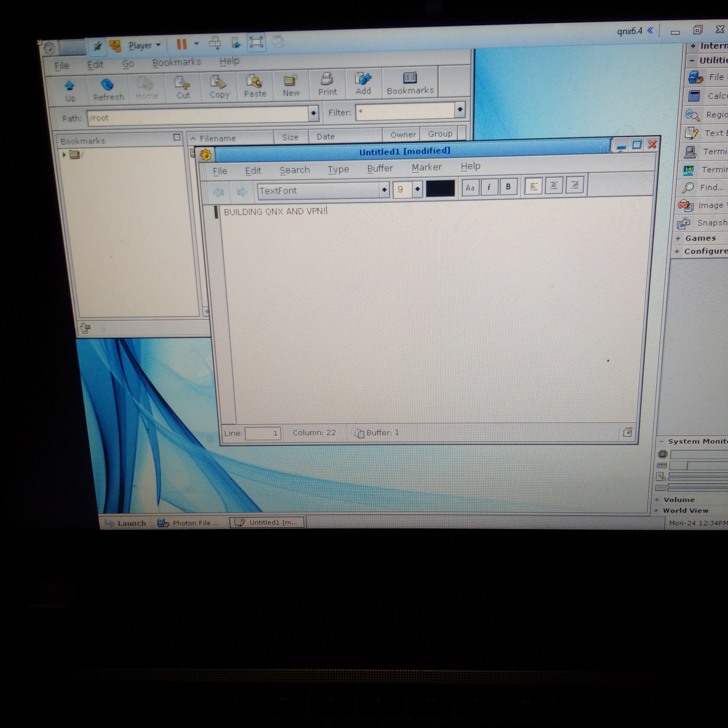Open Bookmarks toolbar icon in file manager
The height and width of the screenshot is (728, 728).
pyautogui.click(x=410, y=83)
